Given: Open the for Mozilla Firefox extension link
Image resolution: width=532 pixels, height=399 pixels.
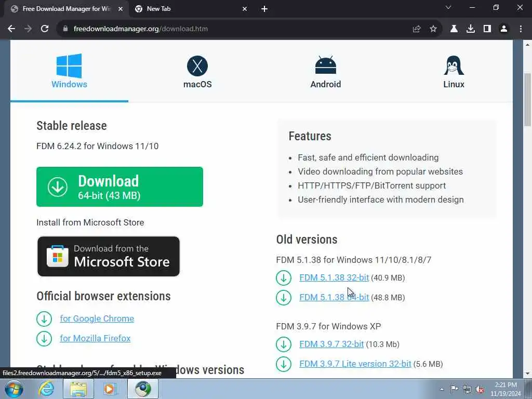Looking at the screenshot, I should 96,338.
